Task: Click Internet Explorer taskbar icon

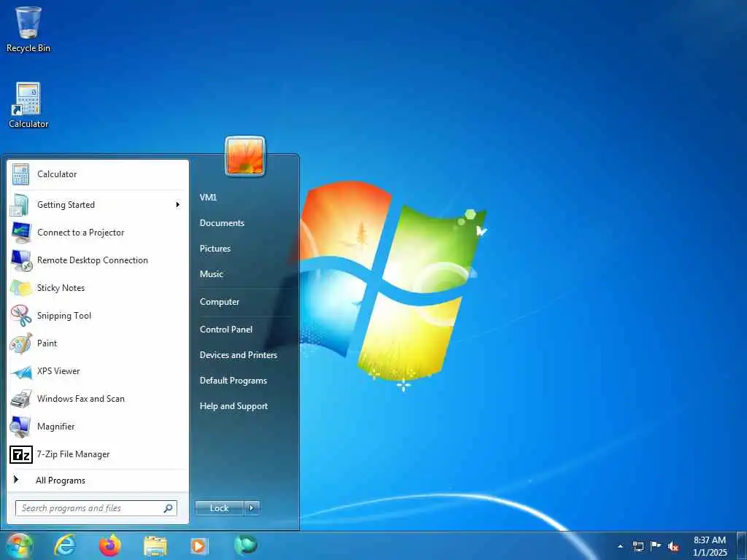Action: pos(65,545)
